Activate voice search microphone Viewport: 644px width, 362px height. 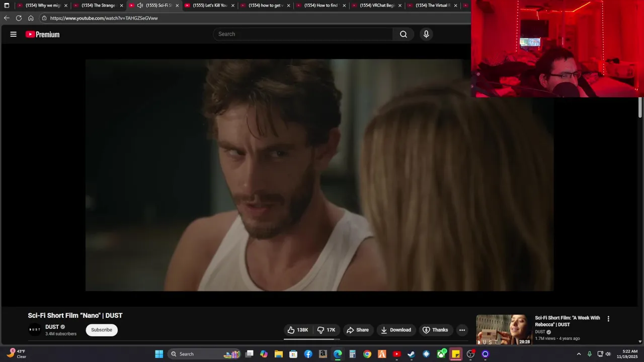click(426, 34)
